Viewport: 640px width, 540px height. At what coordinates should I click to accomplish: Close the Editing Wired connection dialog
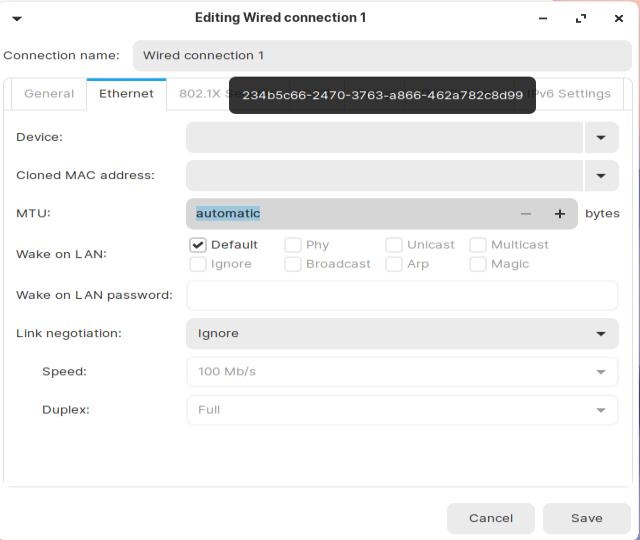(619, 18)
